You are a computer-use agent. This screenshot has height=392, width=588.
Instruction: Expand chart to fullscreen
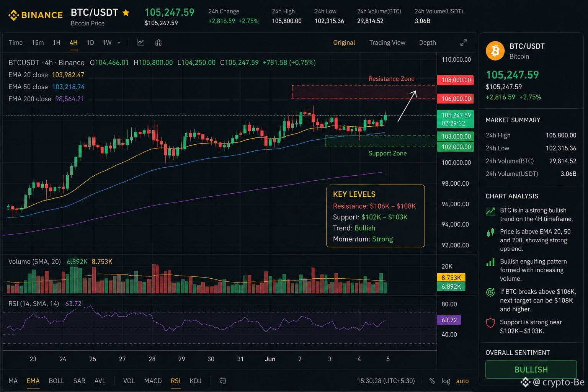click(464, 42)
